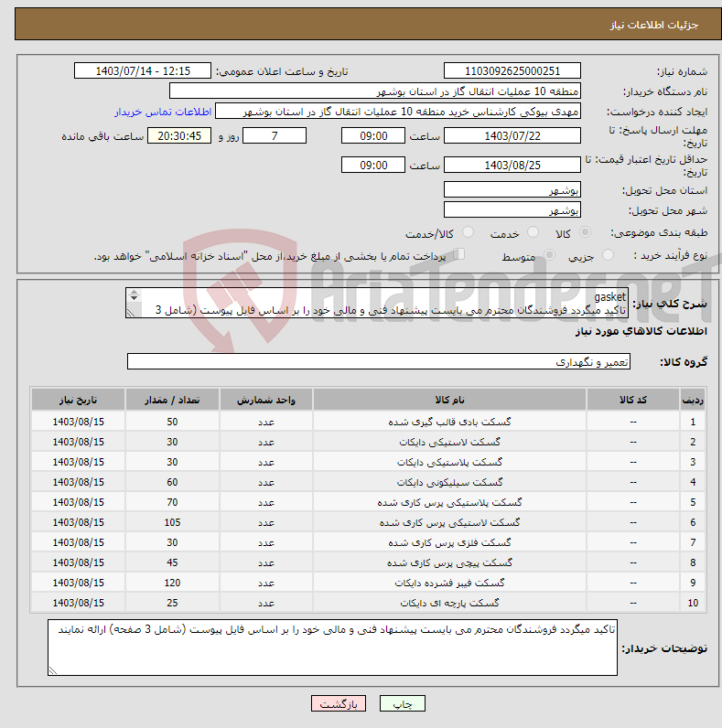The image size is (722, 728).
Task: Click the remaining days field 7
Action: (275, 135)
